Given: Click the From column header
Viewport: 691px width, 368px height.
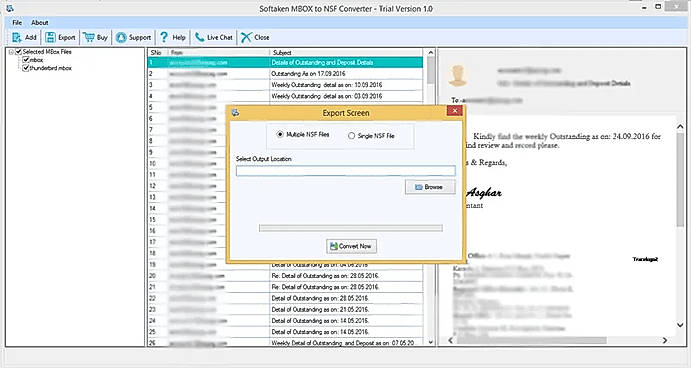Looking at the screenshot, I should tap(219, 52).
